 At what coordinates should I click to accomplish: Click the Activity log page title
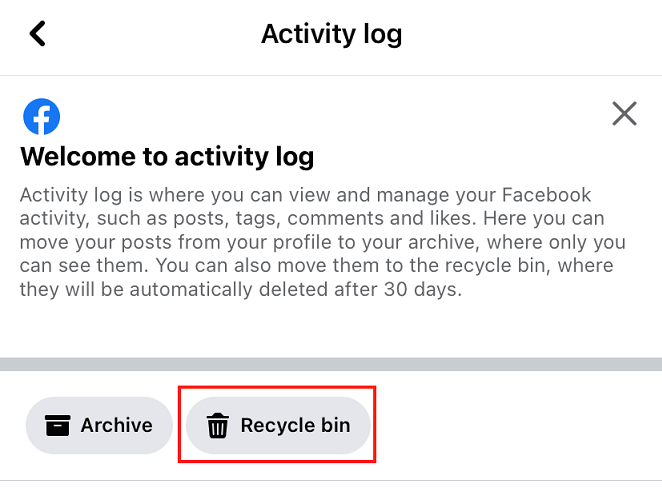pos(331,34)
